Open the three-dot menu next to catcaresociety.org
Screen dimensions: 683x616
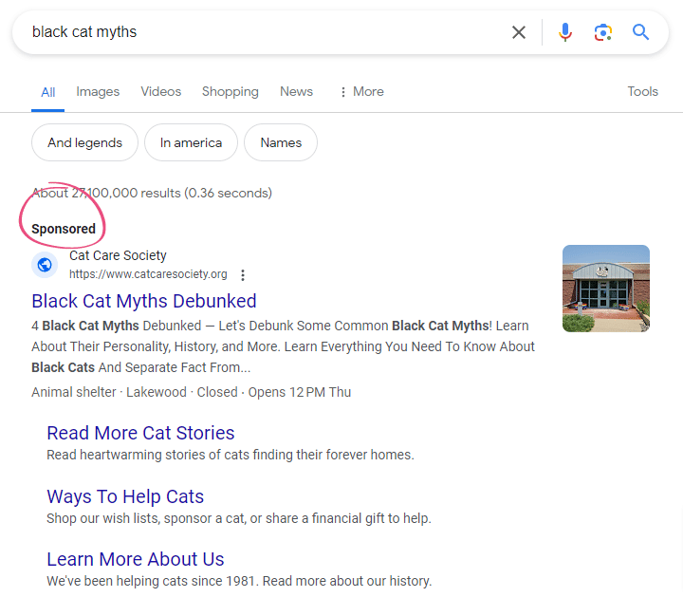tap(243, 274)
